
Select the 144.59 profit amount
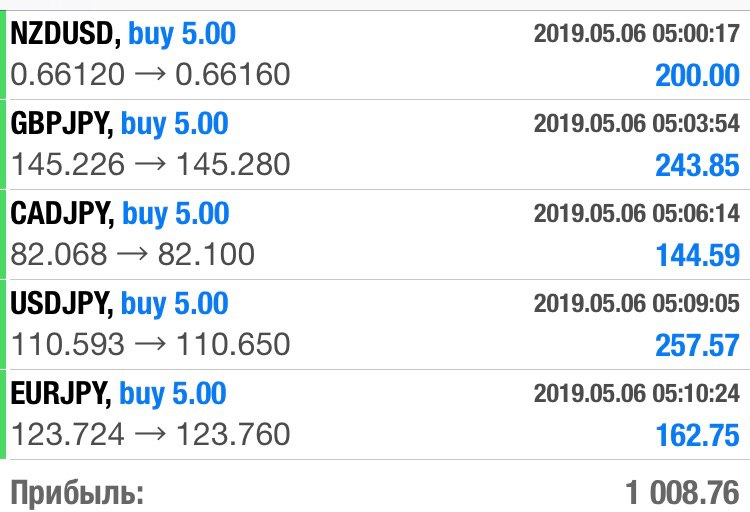(698, 255)
